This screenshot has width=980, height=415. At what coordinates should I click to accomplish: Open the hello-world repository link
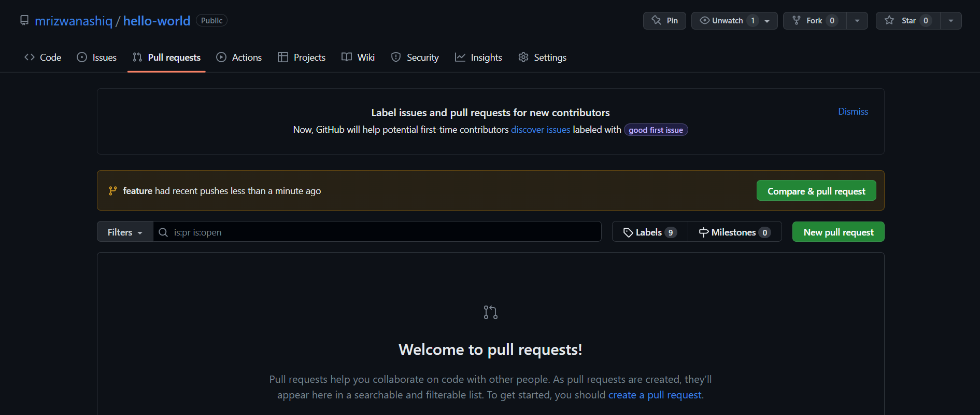(x=157, y=21)
